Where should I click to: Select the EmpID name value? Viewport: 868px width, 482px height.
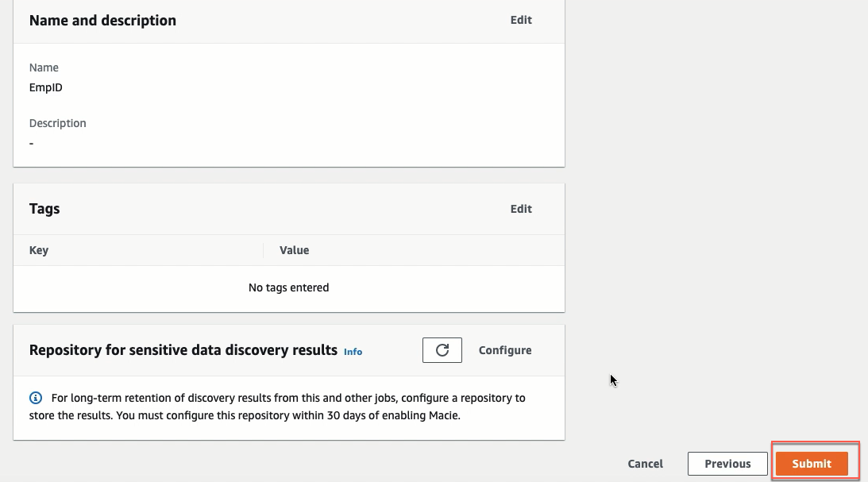tap(46, 87)
